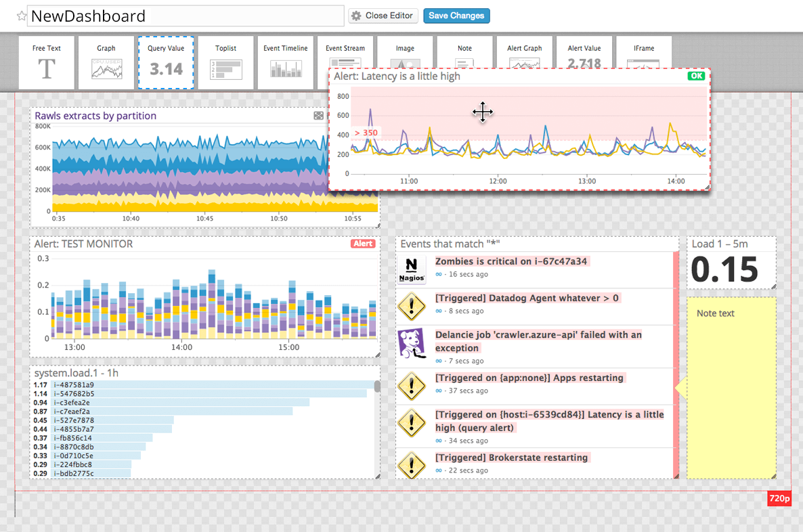803x532 pixels.
Task: Choose the Toplist widget icon
Action: point(225,61)
